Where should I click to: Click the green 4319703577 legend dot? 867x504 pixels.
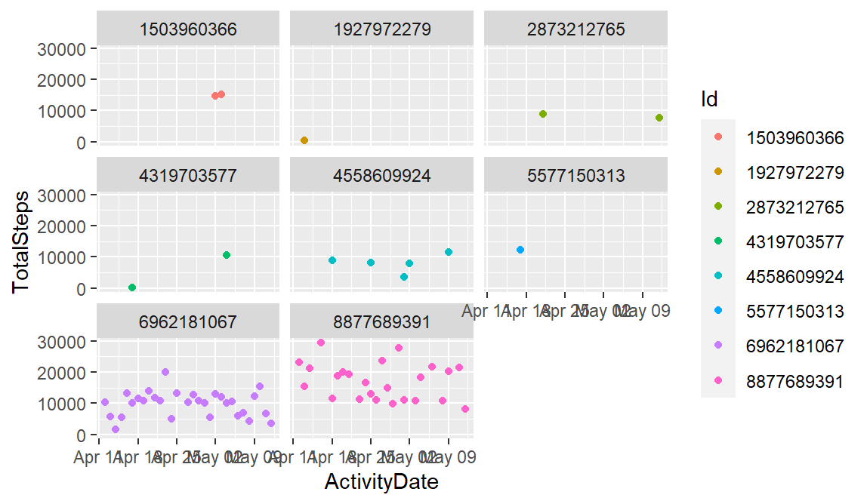(717, 241)
